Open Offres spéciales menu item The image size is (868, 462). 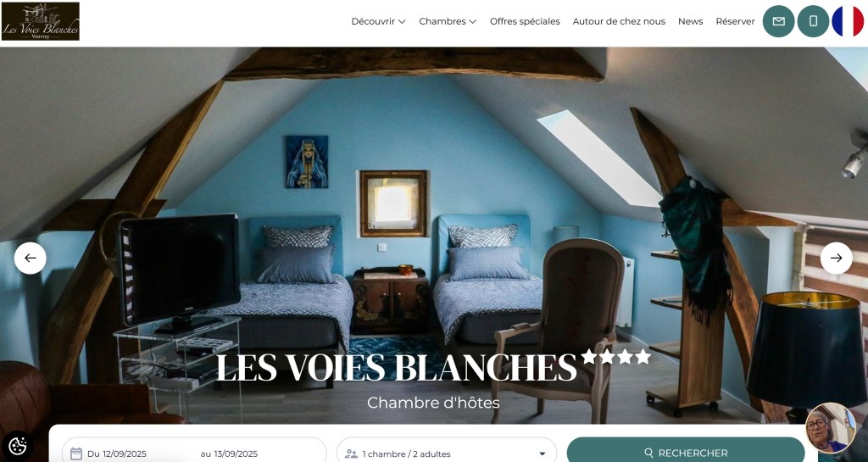(525, 21)
